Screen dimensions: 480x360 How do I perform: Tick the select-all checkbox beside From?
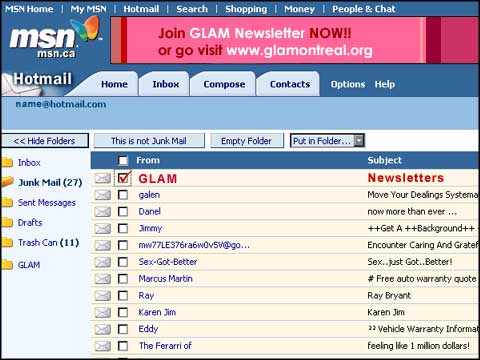123,160
